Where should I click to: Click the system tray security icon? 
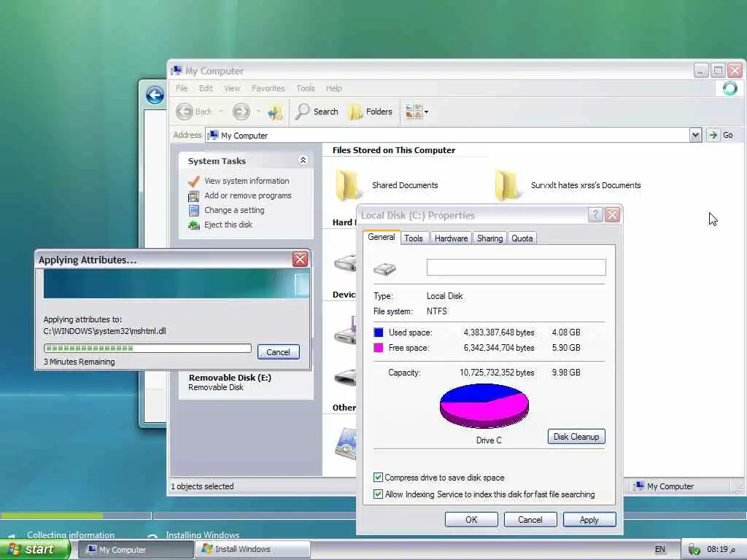tap(694, 550)
